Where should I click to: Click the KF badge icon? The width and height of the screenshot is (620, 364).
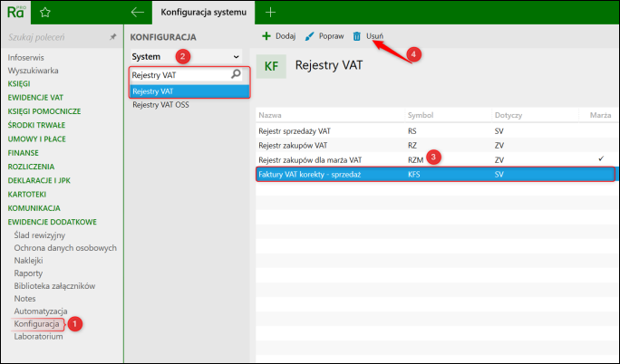pyautogui.click(x=271, y=66)
